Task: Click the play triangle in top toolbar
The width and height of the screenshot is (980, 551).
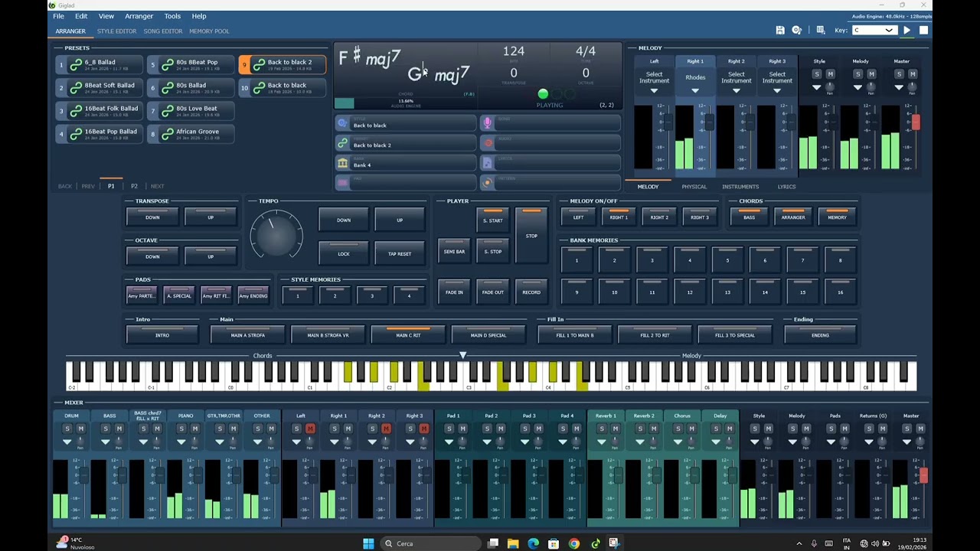Action: tap(907, 30)
